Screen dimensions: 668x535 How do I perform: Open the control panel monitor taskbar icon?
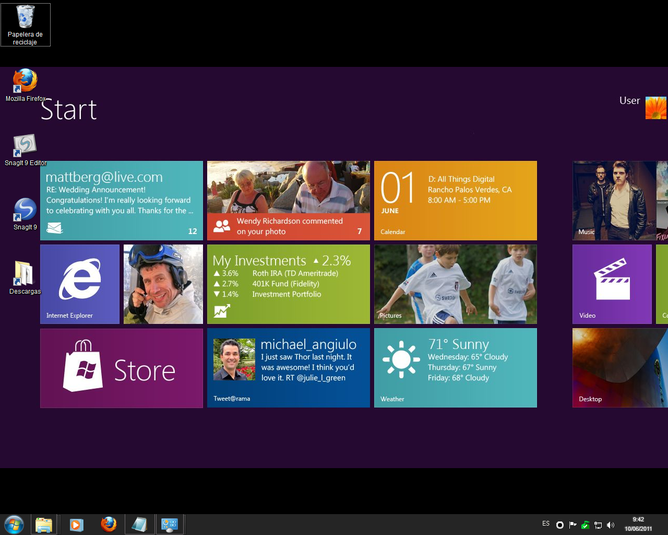[170, 525]
